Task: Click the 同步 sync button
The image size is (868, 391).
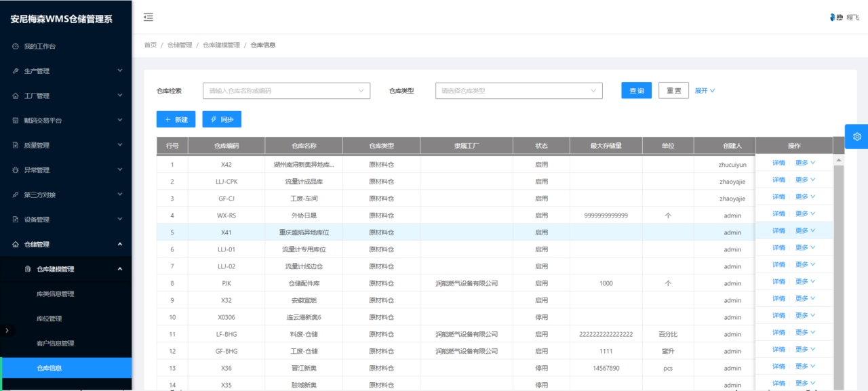Action: (222, 119)
